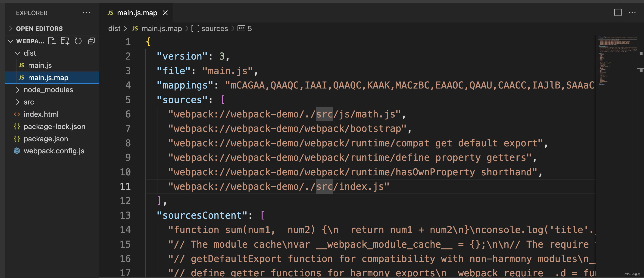
Task: Select the main.js.map editor tab
Action: [x=137, y=13]
